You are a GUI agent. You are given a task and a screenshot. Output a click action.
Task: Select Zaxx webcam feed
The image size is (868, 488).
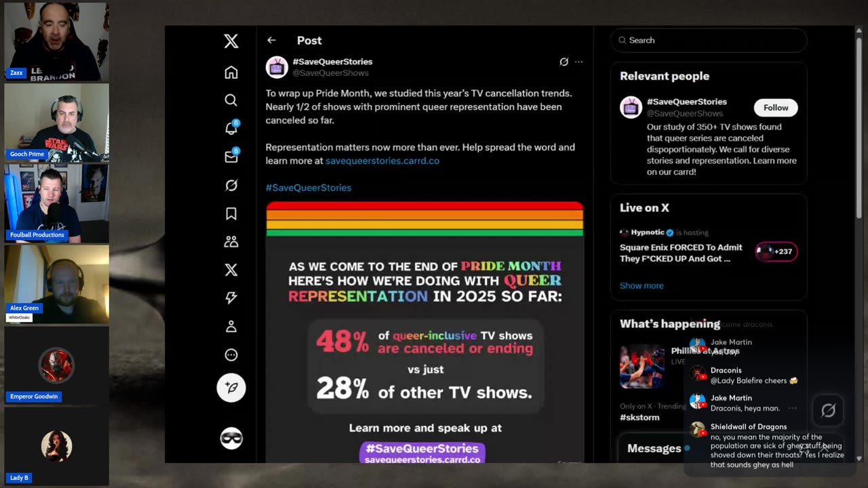click(x=56, y=42)
